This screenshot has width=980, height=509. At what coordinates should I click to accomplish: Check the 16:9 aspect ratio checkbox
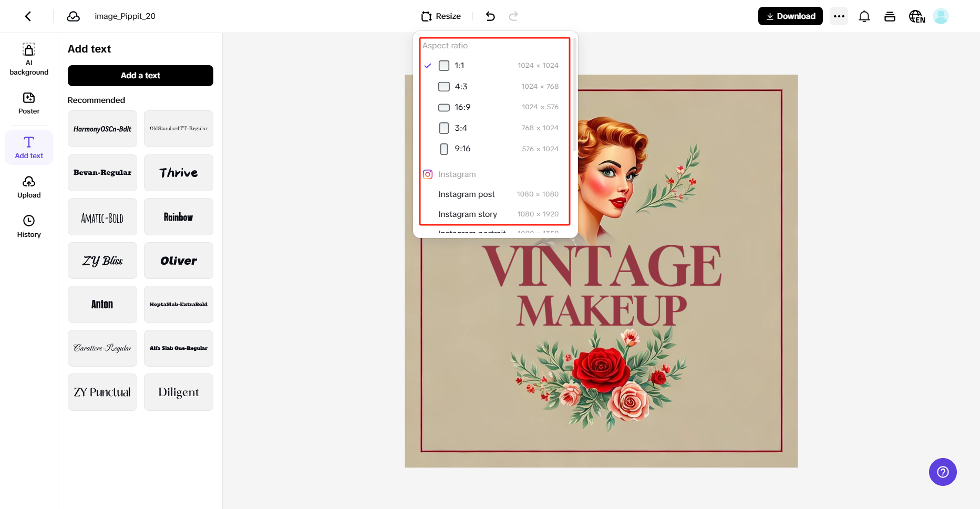tap(443, 107)
